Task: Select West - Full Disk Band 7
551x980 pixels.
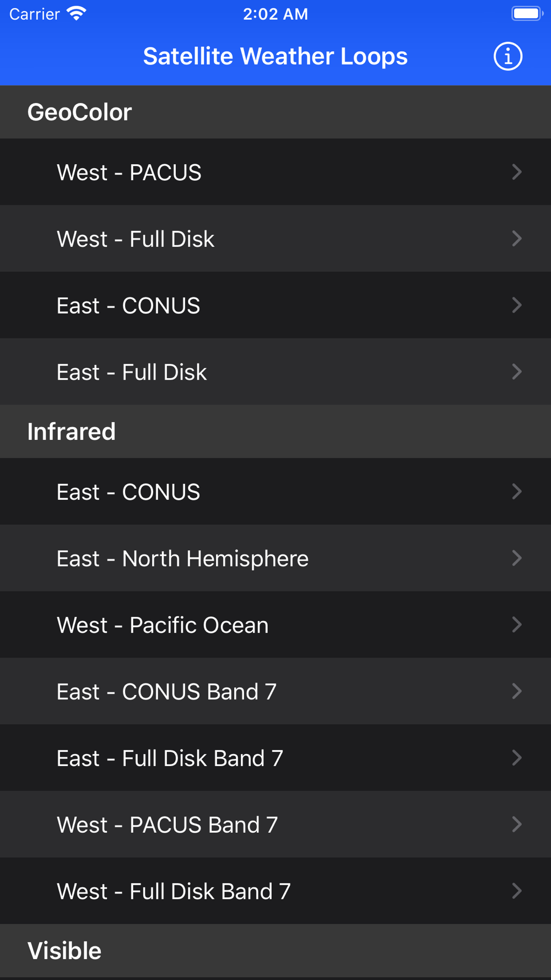Action: click(275, 891)
